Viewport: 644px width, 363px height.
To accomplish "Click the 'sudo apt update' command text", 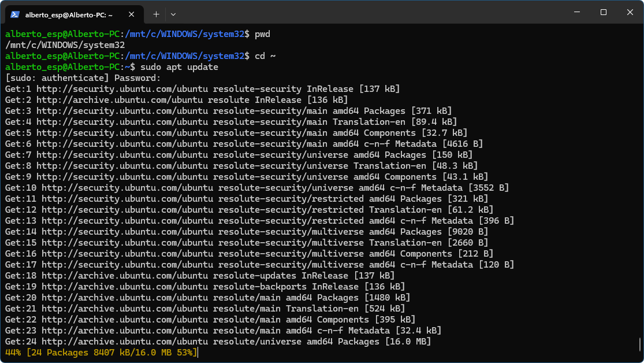I will (179, 67).
